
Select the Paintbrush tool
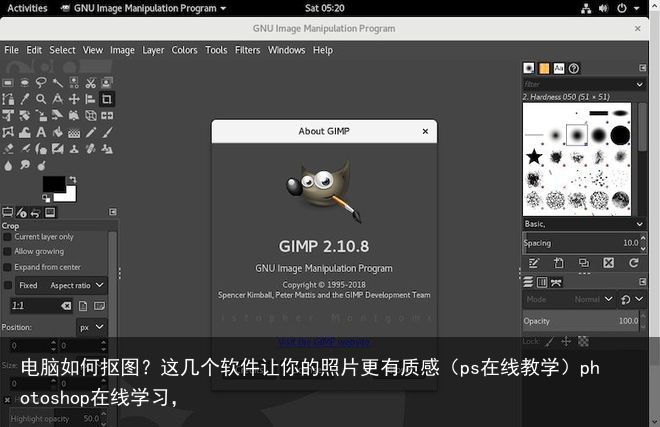(107, 133)
